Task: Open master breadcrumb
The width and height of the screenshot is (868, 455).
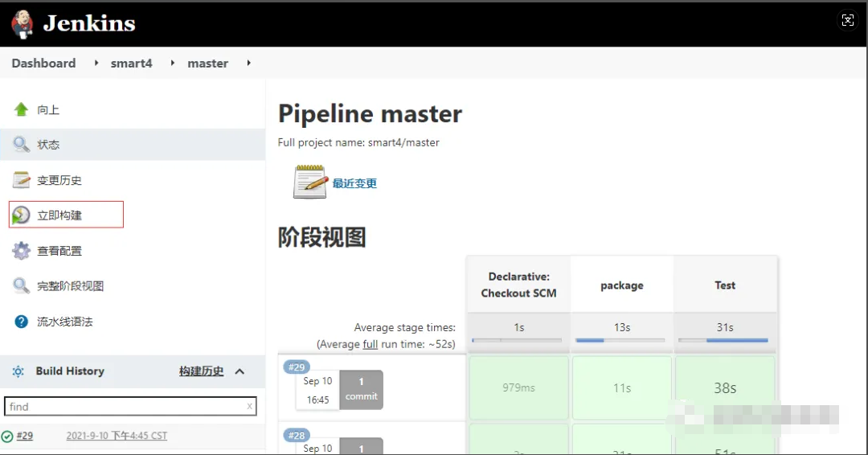Action: [x=207, y=63]
